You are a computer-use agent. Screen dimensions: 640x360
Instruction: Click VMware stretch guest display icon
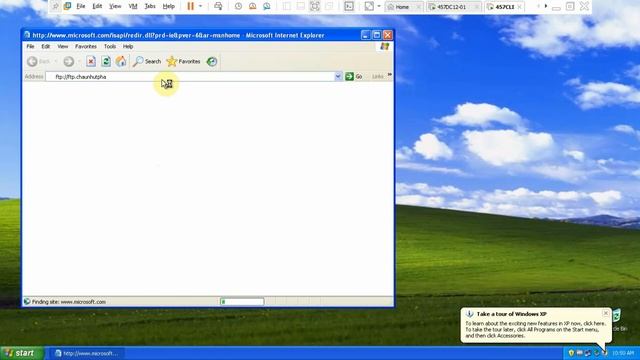(x=369, y=6)
